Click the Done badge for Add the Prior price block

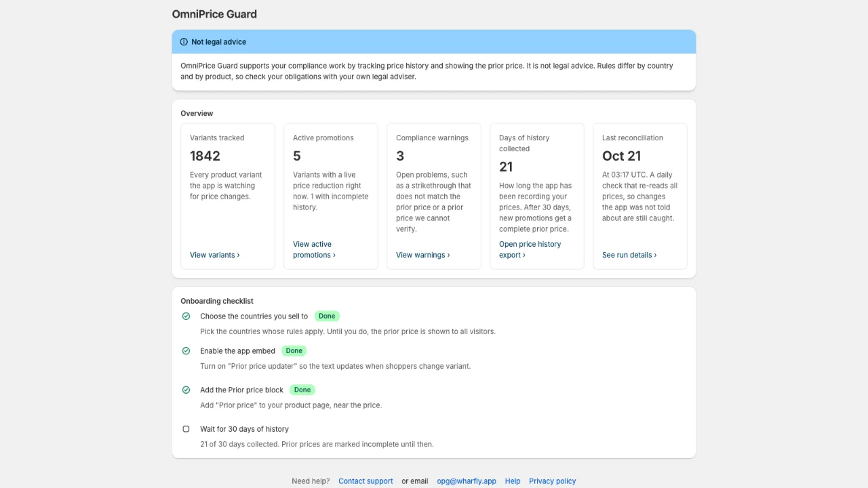click(x=302, y=390)
